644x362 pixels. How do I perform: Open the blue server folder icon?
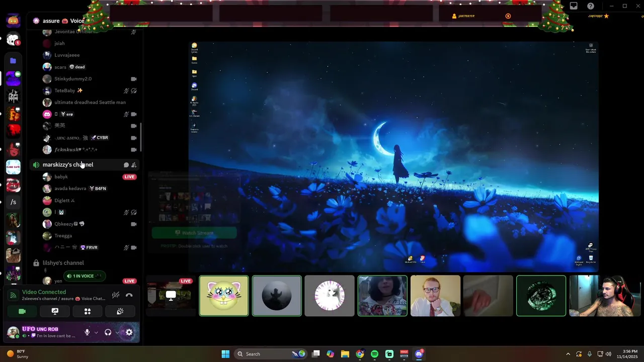(x=13, y=60)
